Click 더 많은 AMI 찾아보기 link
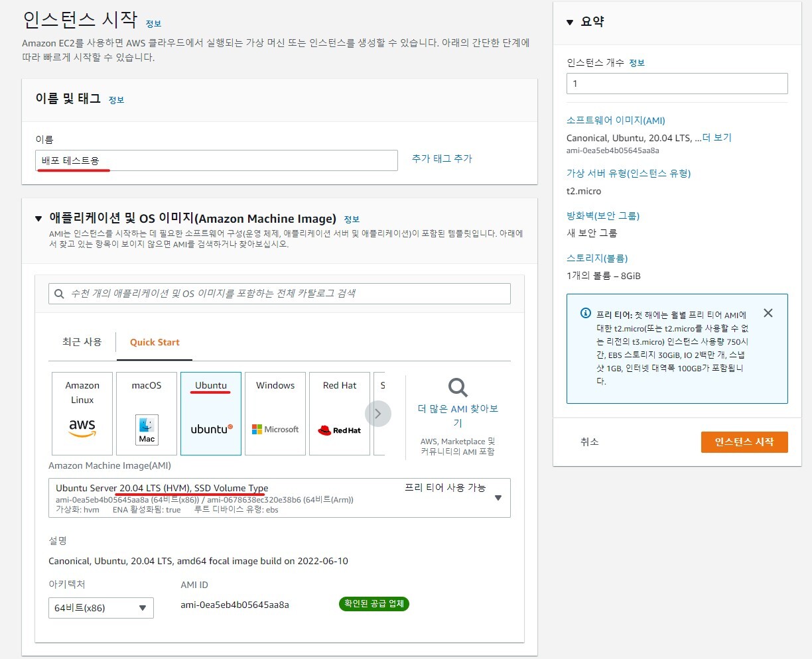Screen dimensions: 812x659 pos(458,416)
